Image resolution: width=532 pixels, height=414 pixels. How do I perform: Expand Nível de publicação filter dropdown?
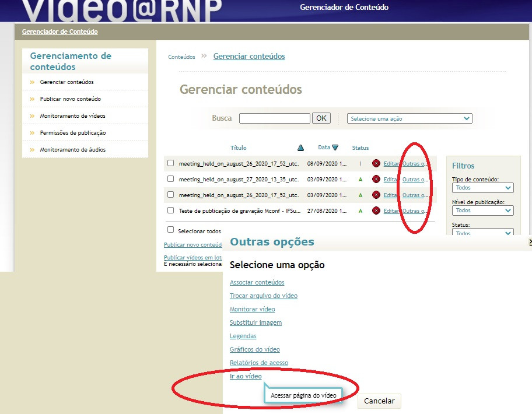point(483,210)
